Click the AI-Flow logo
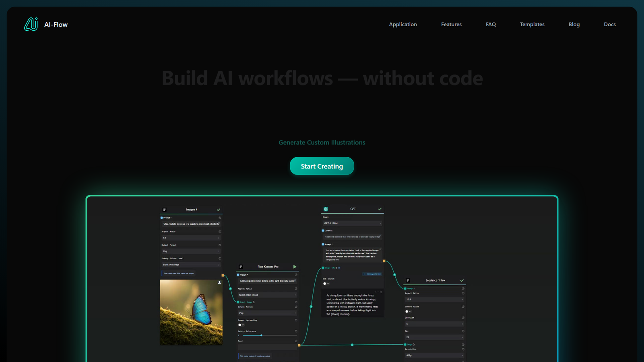 pyautogui.click(x=31, y=24)
